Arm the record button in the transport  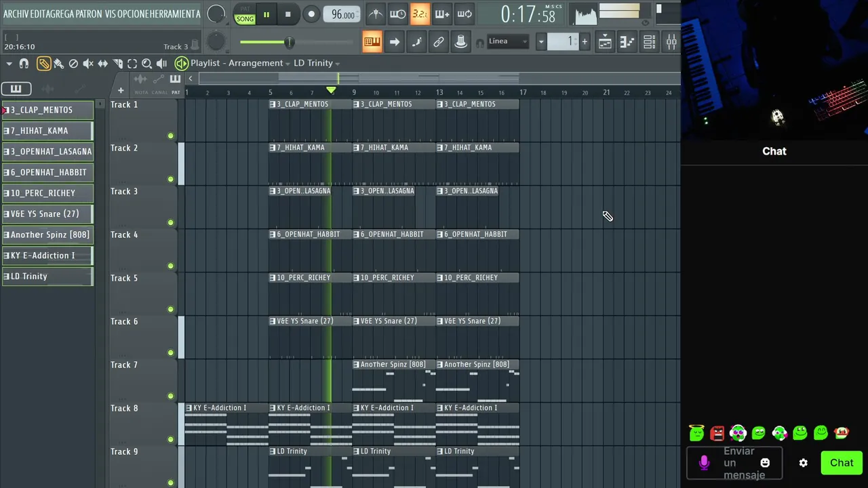[x=311, y=14]
